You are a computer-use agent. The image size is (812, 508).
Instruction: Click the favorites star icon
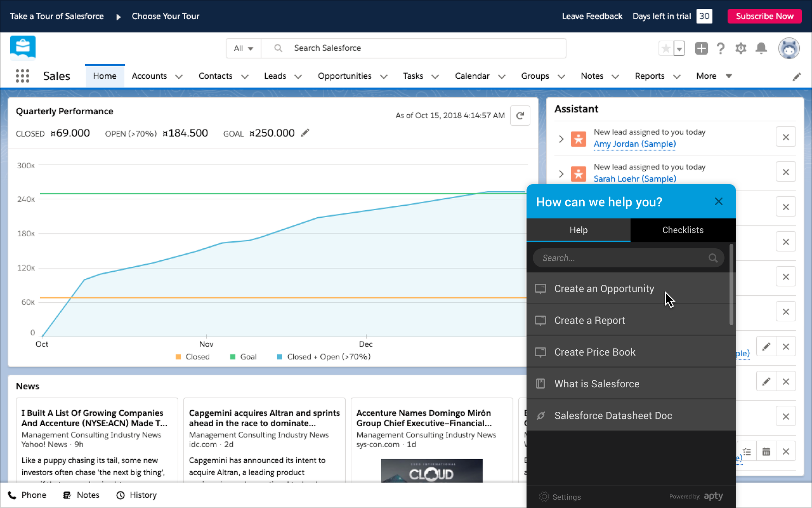[666, 48]
